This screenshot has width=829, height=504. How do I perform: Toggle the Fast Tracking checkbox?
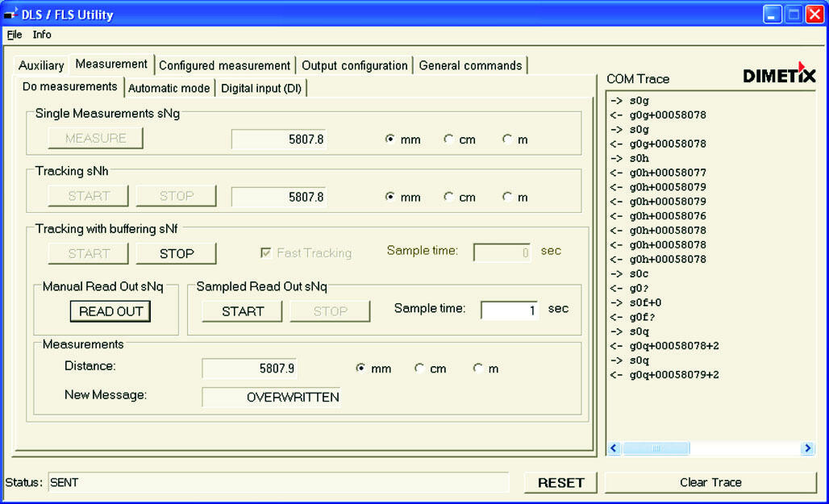(x=265, y=253)
